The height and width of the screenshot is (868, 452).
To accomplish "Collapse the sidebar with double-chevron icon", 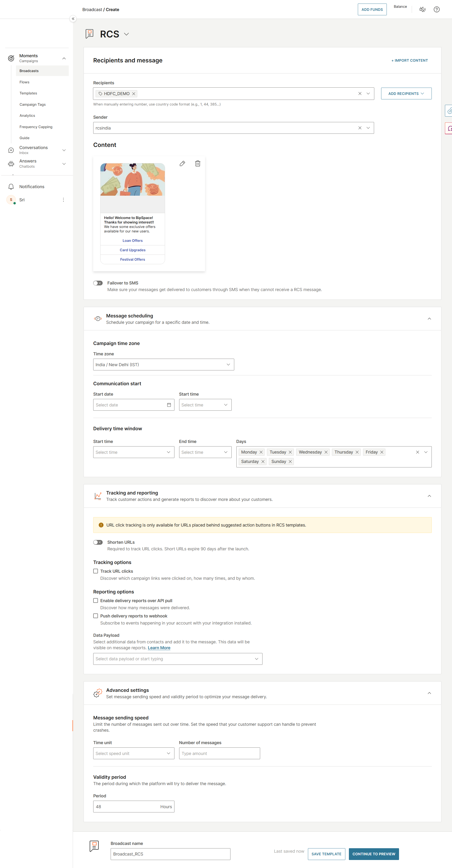I will 73,19.
